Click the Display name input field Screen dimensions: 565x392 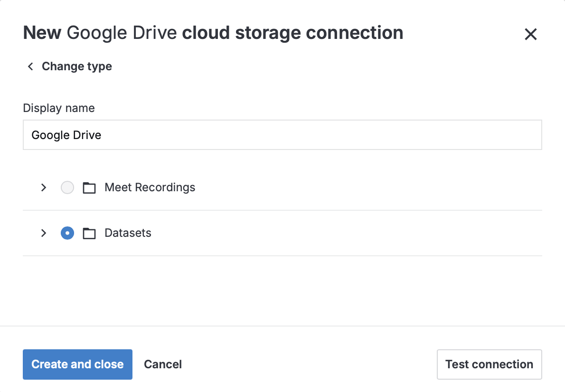point(282,135)
